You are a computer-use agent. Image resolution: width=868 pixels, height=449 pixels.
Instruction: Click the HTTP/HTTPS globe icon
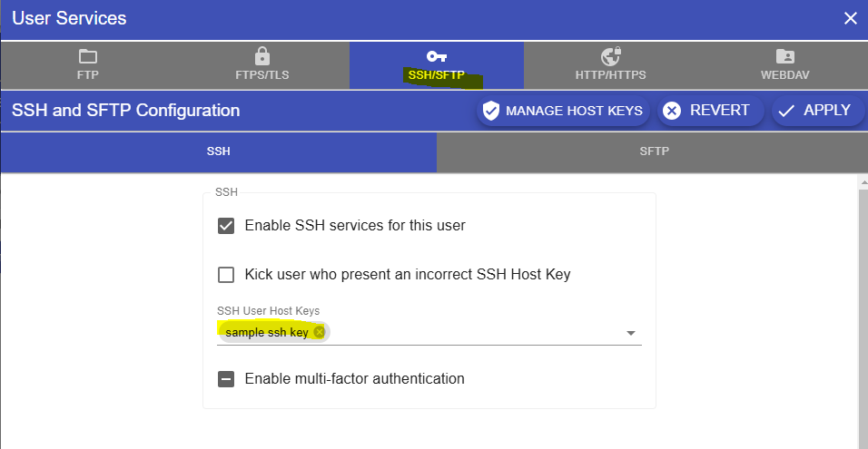coord(610,56)
